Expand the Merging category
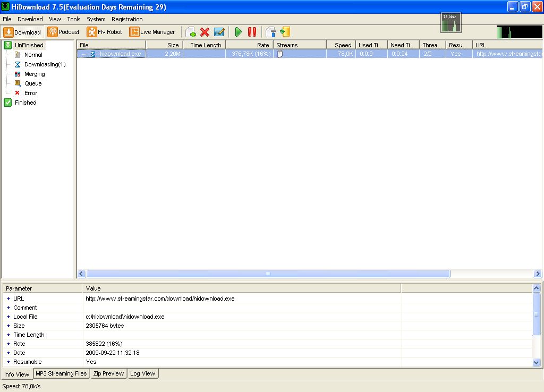The height and width of the screenshot is (392, 544). click(34, 74)
